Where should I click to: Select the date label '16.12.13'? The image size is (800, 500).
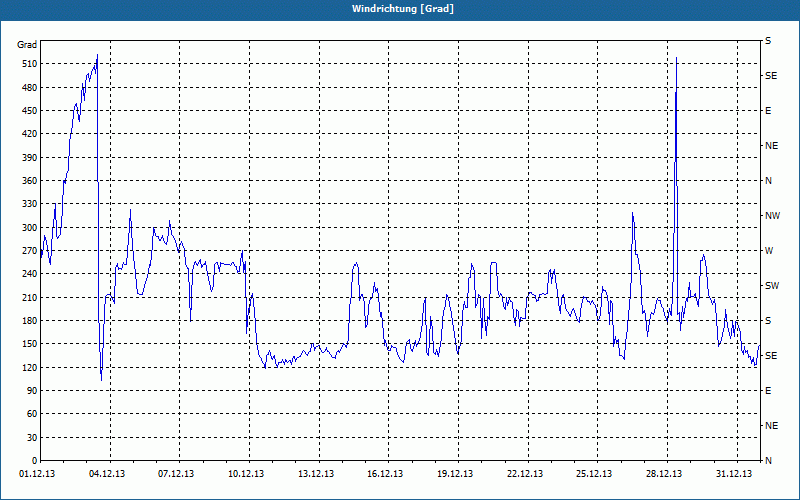(x=385, y=474)
